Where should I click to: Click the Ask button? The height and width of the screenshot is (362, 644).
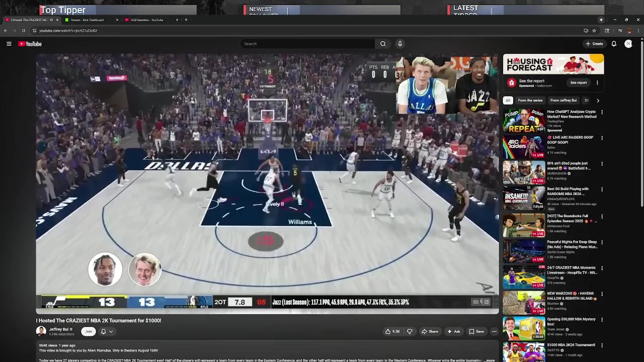(454, 331)
